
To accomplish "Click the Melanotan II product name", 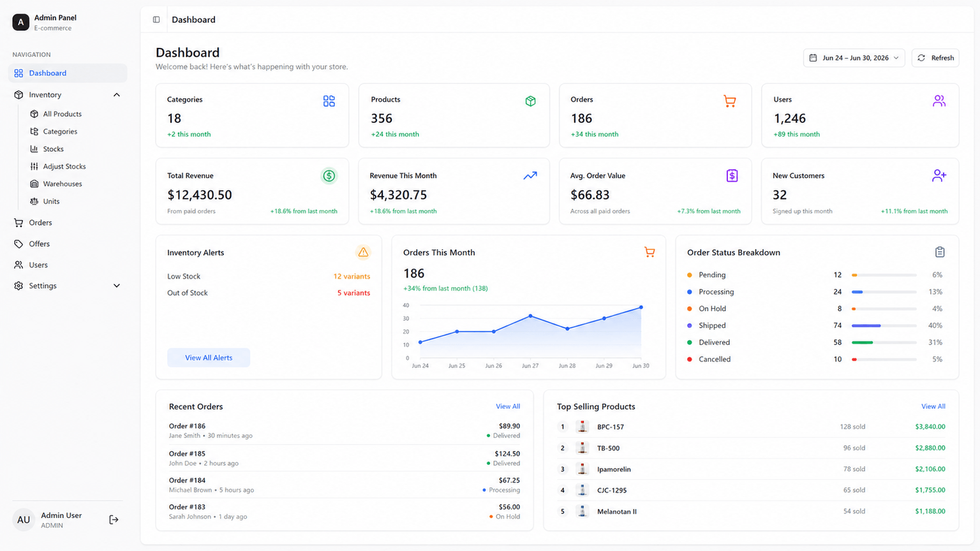I will [617, 511].
